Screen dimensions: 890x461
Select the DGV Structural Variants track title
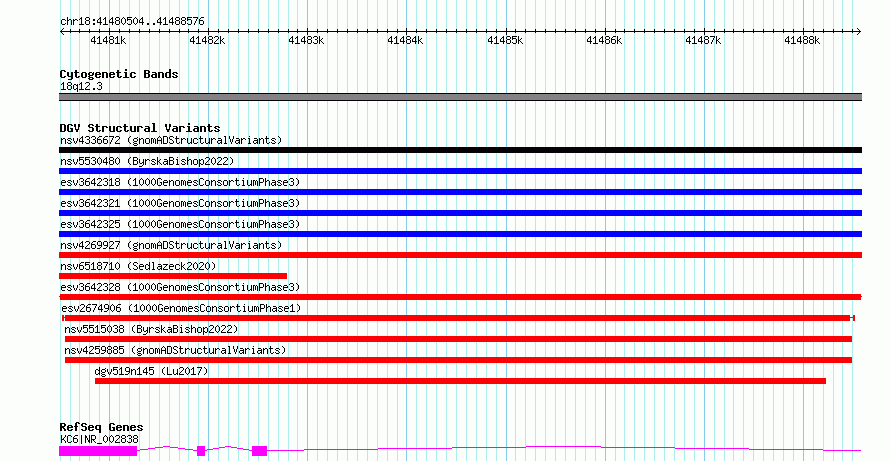[140, 128]
